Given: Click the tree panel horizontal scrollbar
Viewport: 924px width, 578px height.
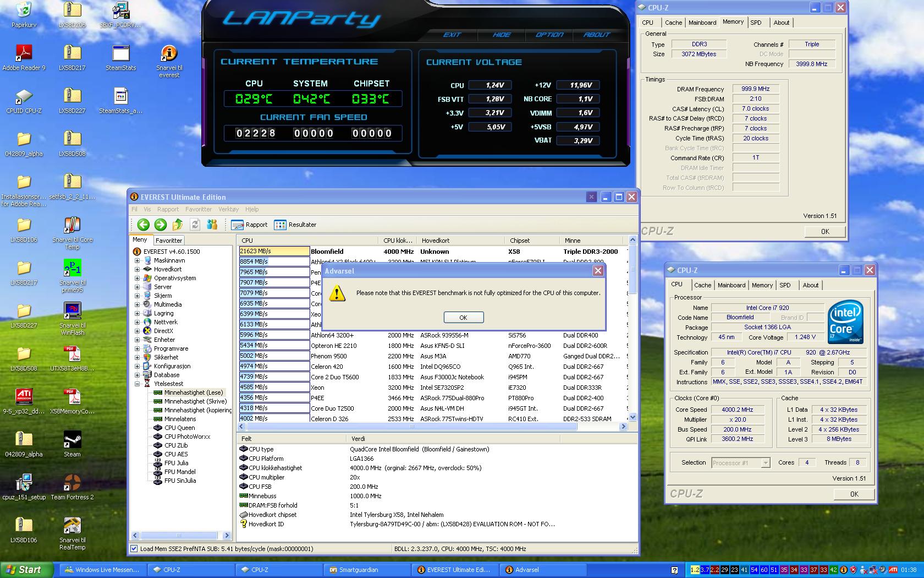Looking at the screenshot, I should tap(180, 535).
